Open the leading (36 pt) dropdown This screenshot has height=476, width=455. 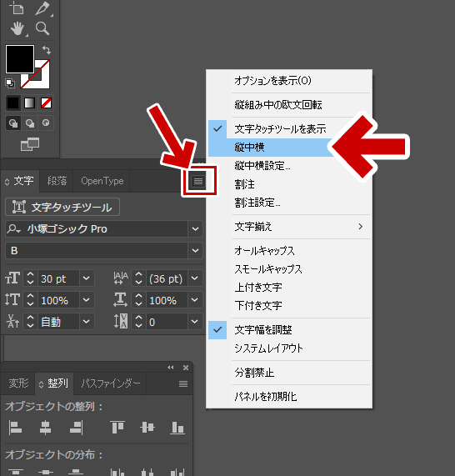coord(195,278)
